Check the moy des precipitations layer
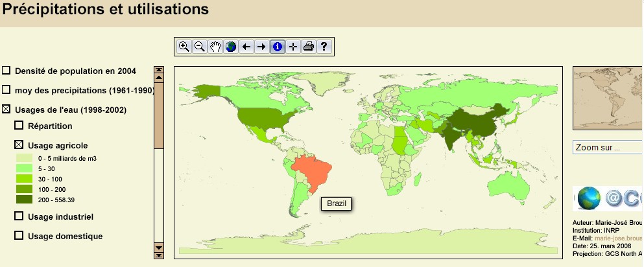Image resolution: width=644 pixels, height=267 pixels. (6, 90)
